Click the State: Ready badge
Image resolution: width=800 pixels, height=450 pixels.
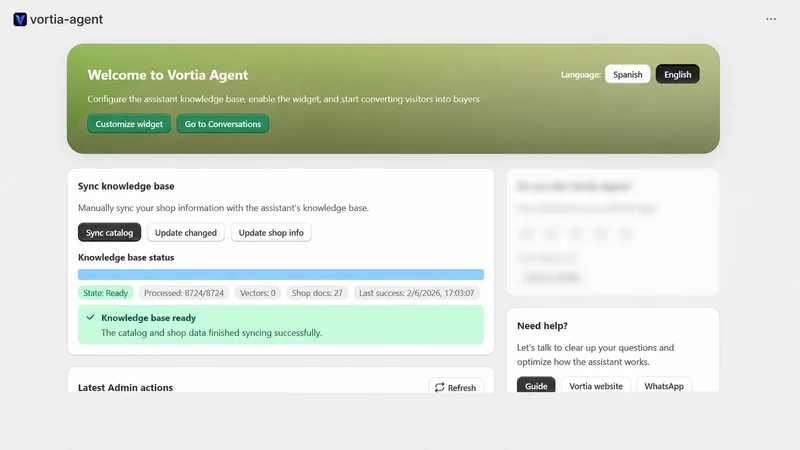tap(106, 293)
